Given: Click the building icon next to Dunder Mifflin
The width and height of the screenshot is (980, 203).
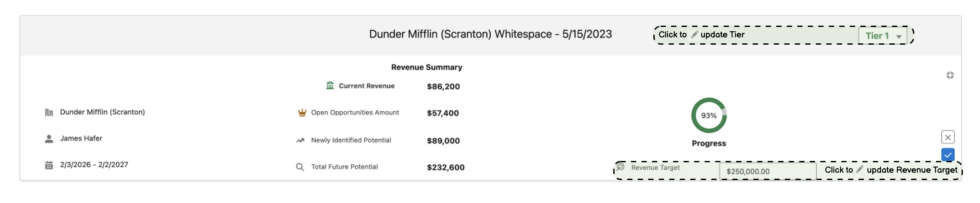Looking at the screenshot, I should tap(49, 113).
